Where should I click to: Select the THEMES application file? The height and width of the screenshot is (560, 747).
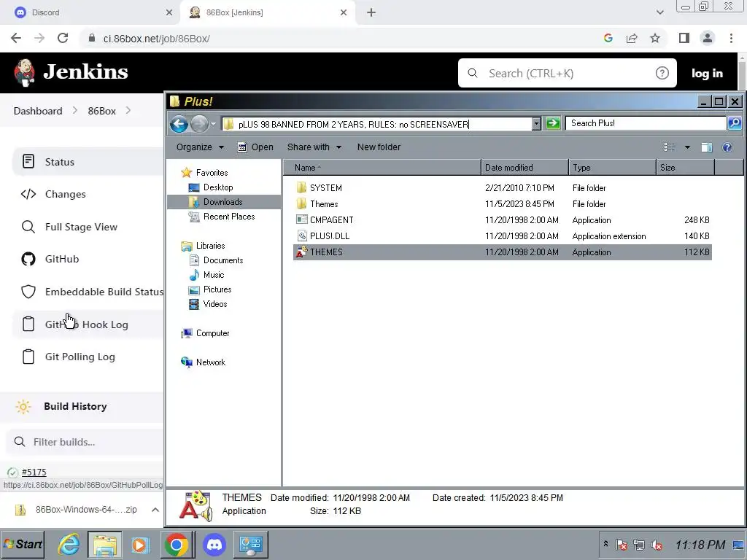click(503, 252)
